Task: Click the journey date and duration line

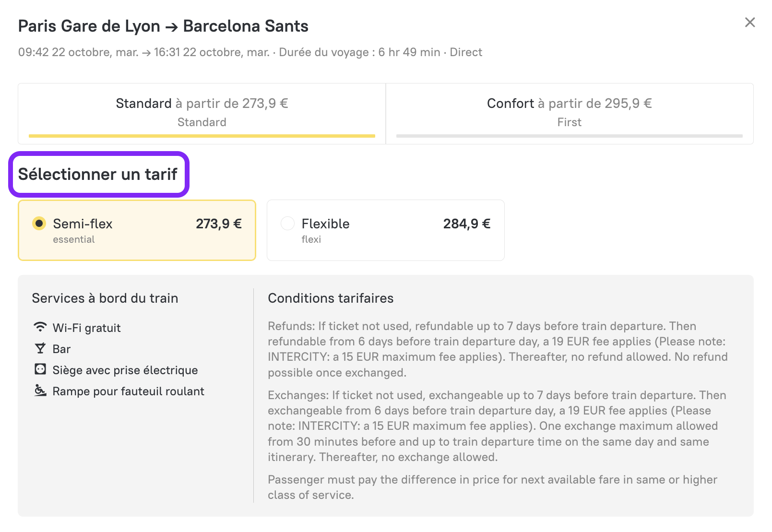Action: 250,52
